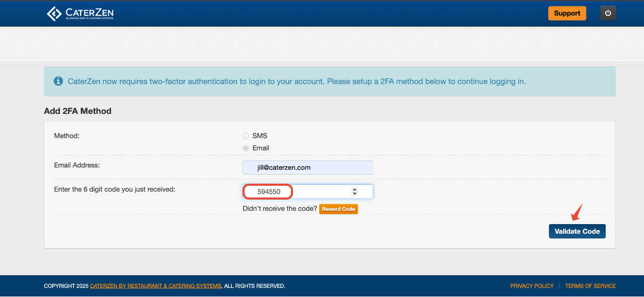Open the Privacy Policy link
The width and height of the screenshot is (644, 297).
click(532, 286)
